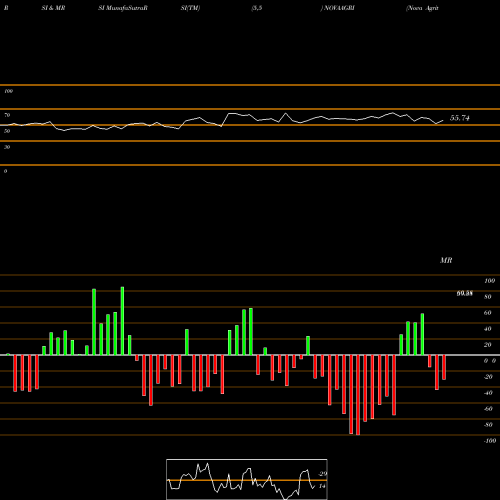
Task: Click the tallest green MR histogram bar
Action: 122,321
